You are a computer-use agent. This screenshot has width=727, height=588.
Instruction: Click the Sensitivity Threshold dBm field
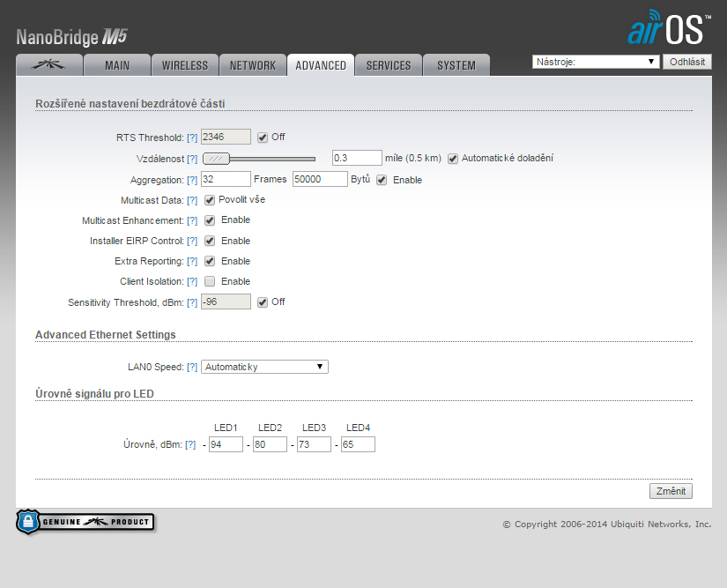click(226, 301)
